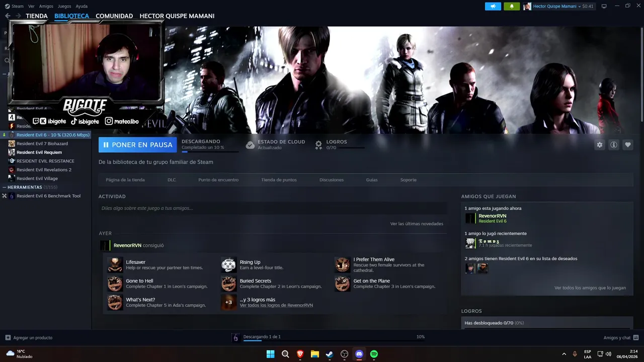Click the Buried Secrets achievement icon
644x362 pixels.
click(228, 284)
